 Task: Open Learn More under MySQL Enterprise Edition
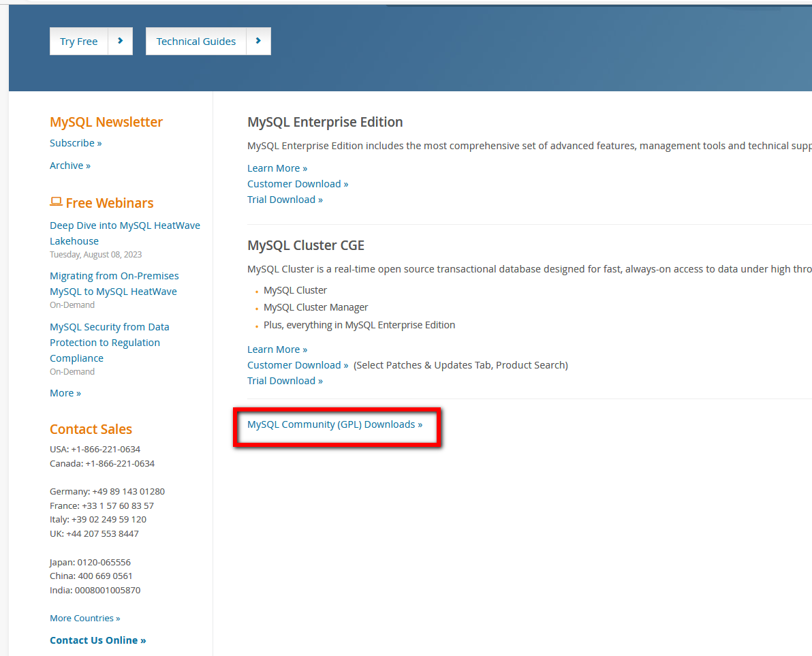coord(277,168)
